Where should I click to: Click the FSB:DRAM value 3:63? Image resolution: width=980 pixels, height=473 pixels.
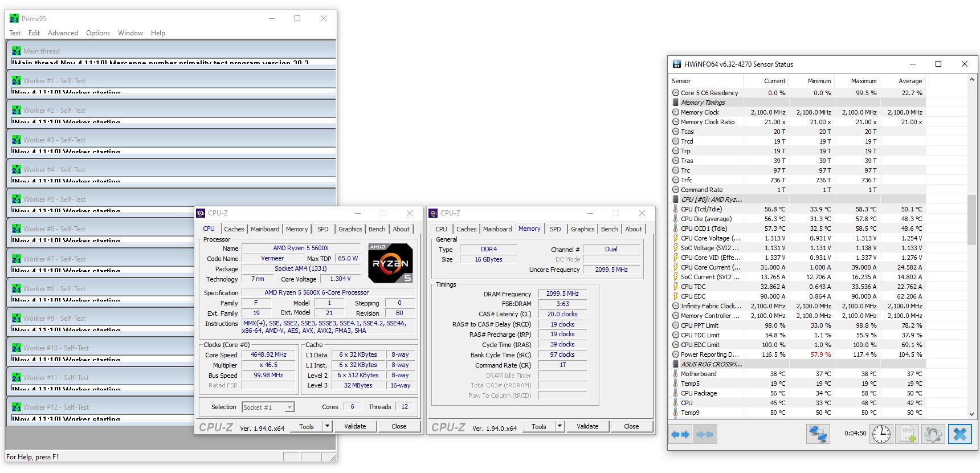(x=562, y=304)
